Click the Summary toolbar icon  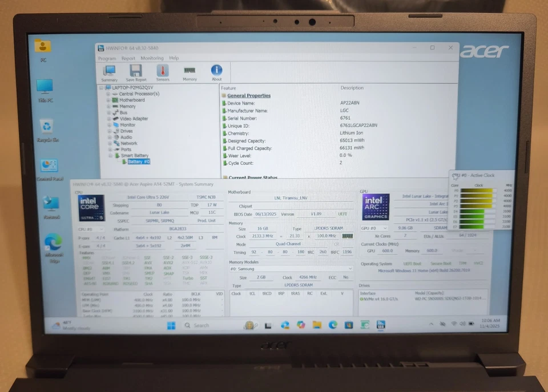[109, 71]
